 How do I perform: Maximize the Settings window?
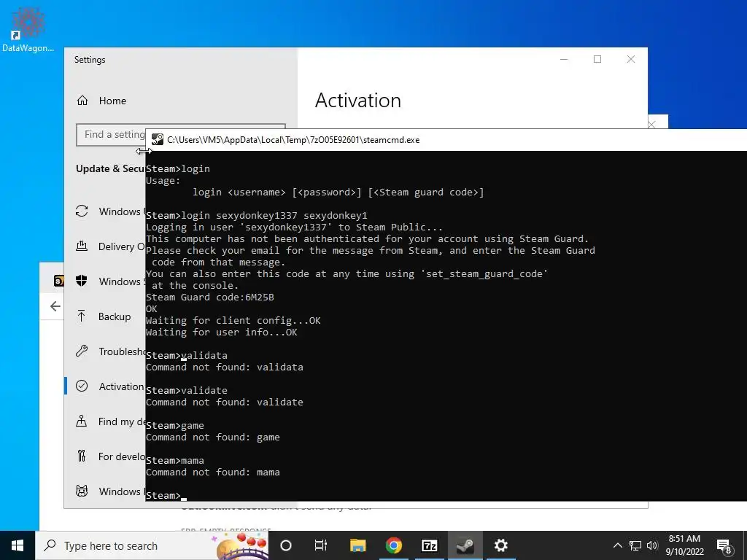(597, 59)
